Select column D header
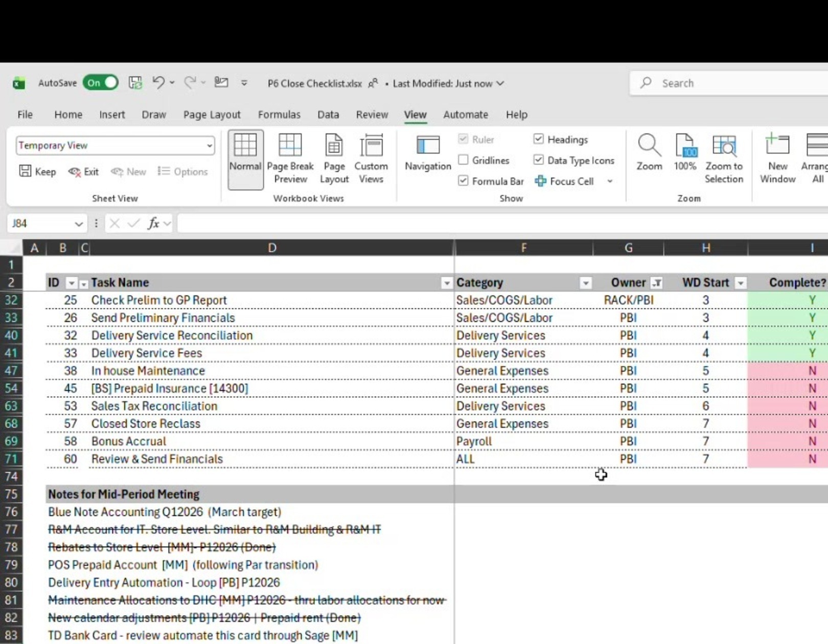 pyautogui.click(x=272, y=248)
